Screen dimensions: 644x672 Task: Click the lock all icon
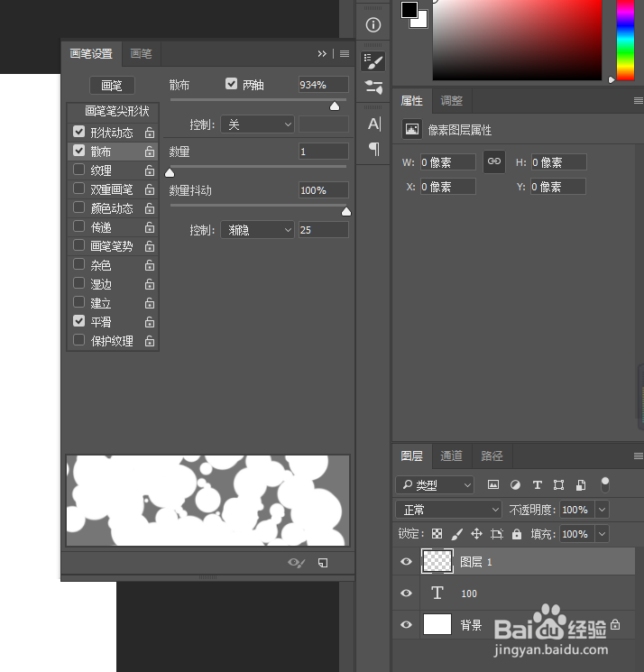coord(517,534)
